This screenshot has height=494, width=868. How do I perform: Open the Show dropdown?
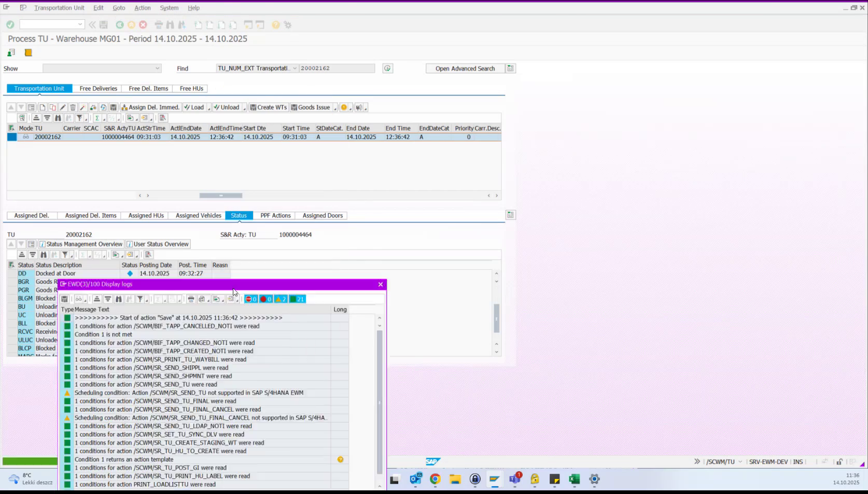click(158, 68)
